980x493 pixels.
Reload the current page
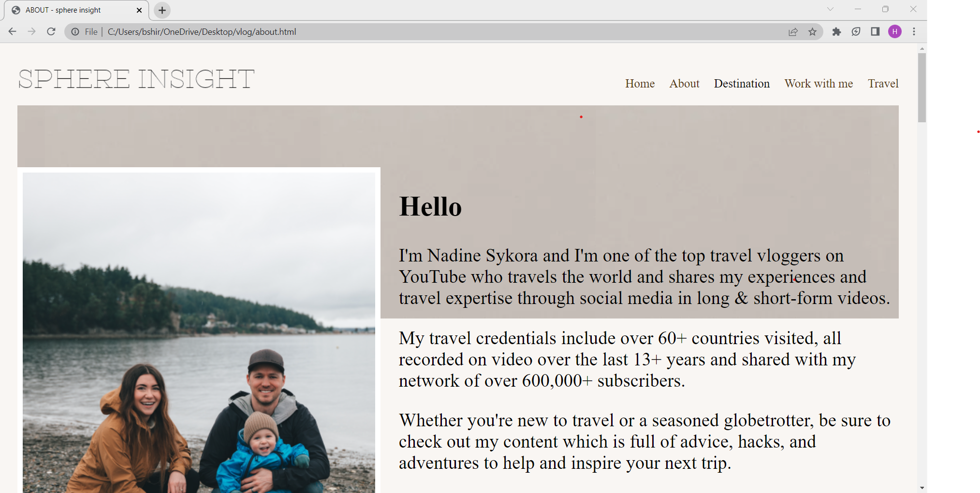[x=51, y=31]
